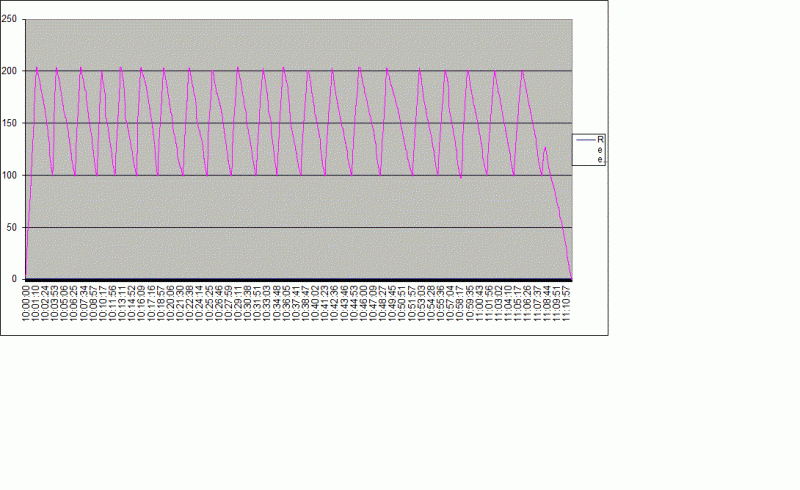Select the chart legend box
This screenshot has width=800, height=490.
click(589, 150)
